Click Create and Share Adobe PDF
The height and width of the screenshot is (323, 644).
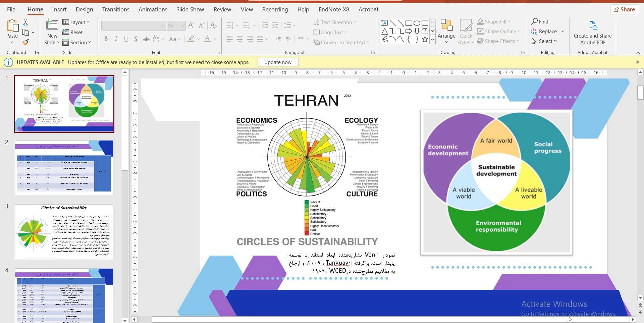(x=592, y=33)
